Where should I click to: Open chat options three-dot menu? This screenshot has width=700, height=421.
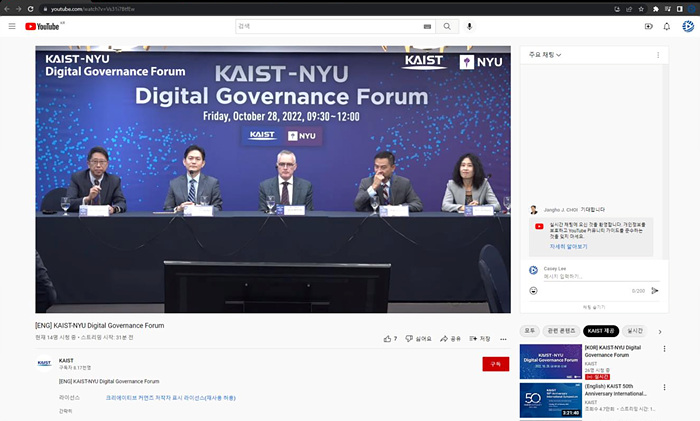(658, 55)
